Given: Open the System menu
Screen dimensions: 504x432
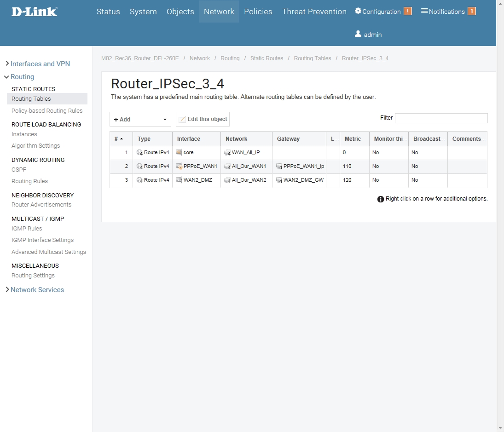Looking at the screenshot, I should [143, 12].
